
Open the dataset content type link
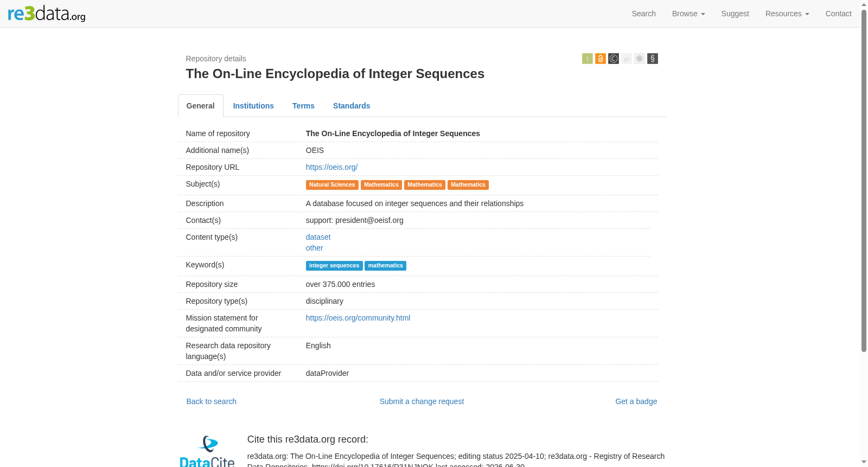coord(318,237)
